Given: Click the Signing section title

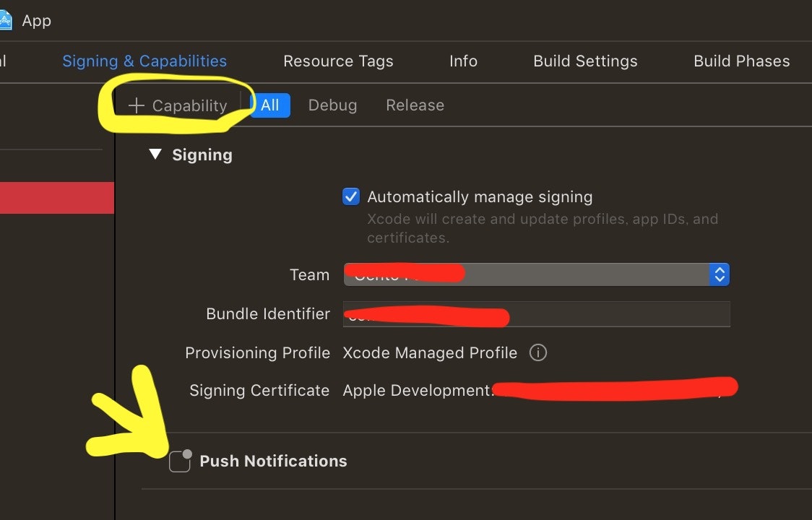Looking at the screenshot, I should pos(202,155).
